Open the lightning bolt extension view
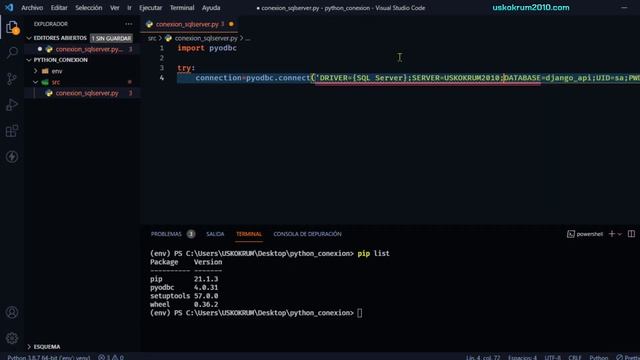640x360 pixels. tap(12, 157)
